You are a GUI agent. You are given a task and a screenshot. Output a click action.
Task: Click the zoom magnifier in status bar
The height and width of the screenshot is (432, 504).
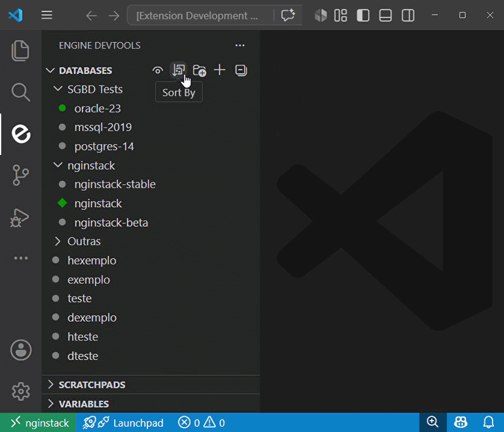point(433,423)
